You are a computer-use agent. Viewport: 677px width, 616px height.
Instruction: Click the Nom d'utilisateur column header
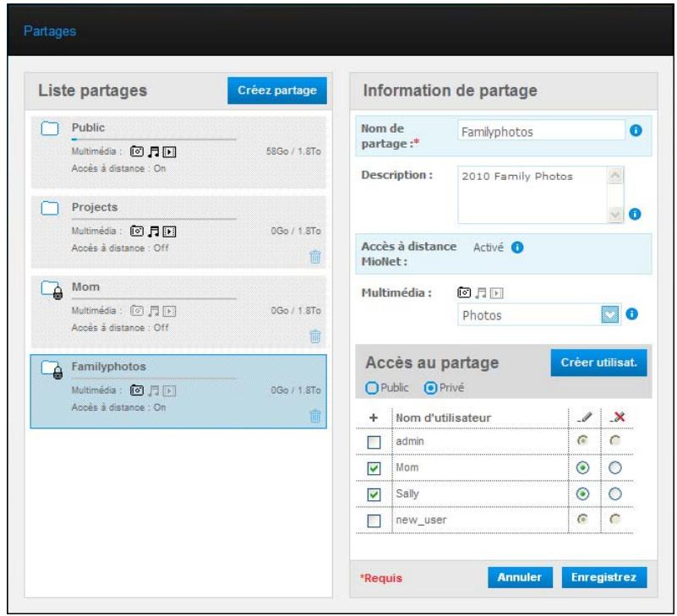444,418
